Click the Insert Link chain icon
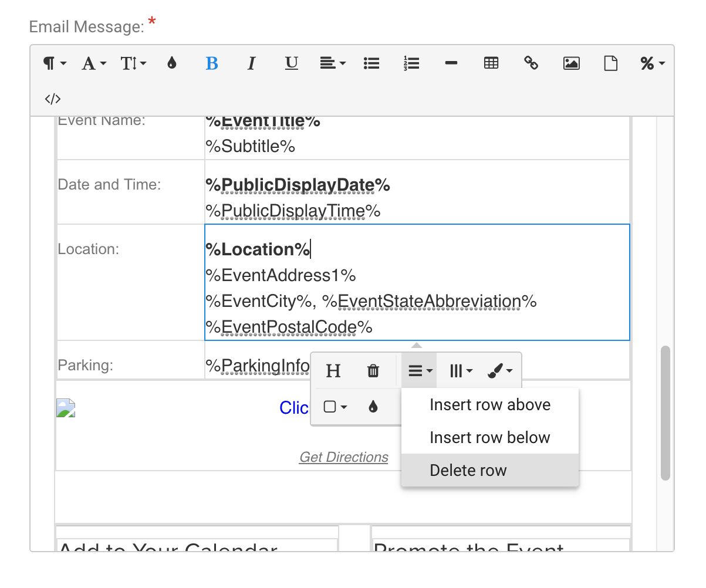706x588 pixels. [531, 63]
